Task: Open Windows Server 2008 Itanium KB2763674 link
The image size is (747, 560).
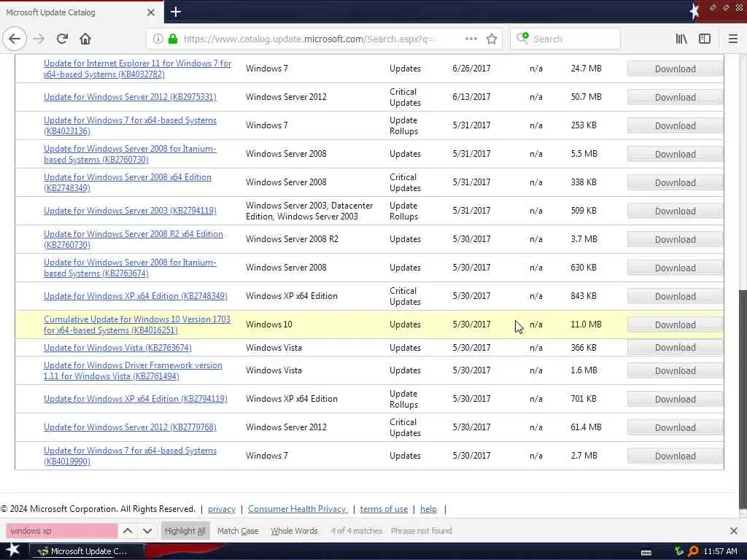Action: pyautogui.click(x=130, y=268)
